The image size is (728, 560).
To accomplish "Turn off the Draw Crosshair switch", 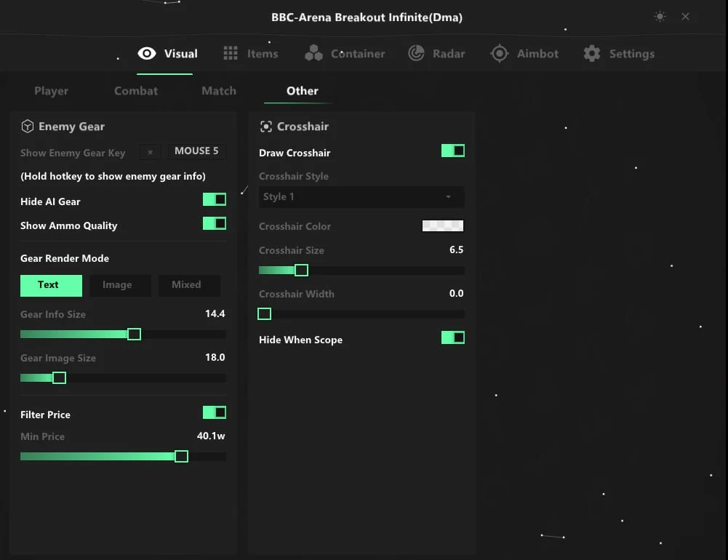I will (453, 151).
